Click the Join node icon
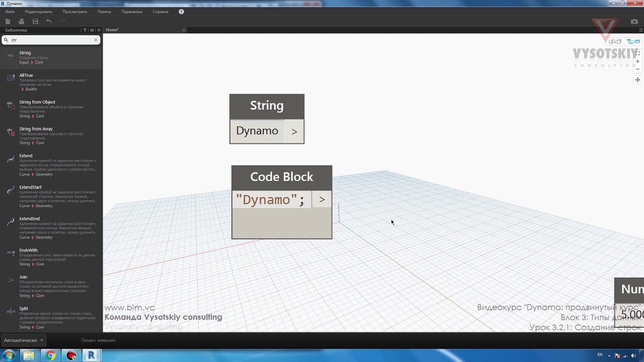The image size is (644, 362). click(11, 280)
